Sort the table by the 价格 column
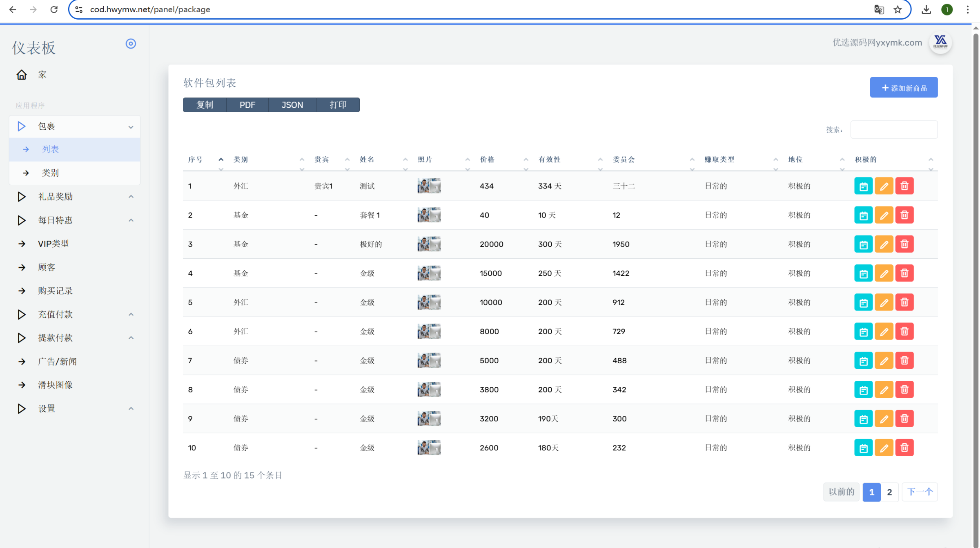This screenshot has height=548, width=980. (487, 160)
